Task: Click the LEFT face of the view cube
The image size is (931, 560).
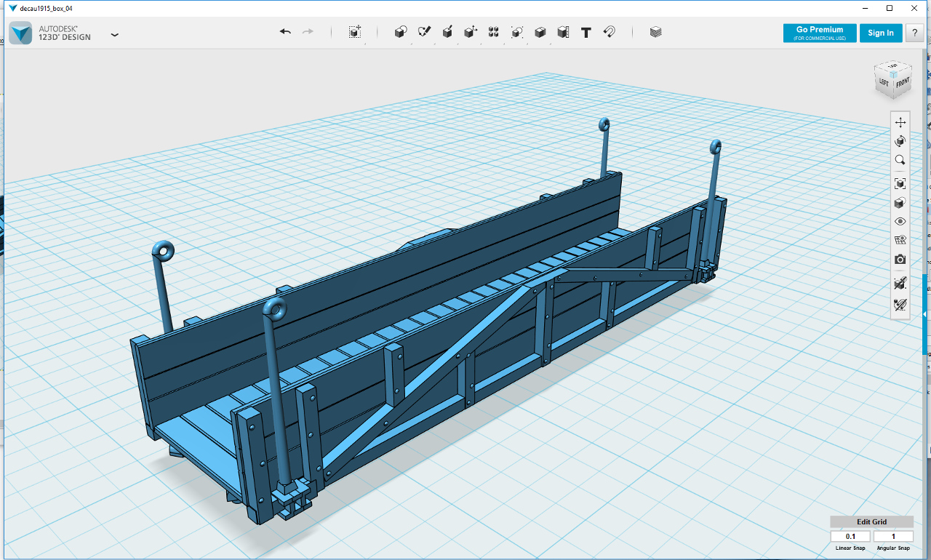Action: pos(884,82)
